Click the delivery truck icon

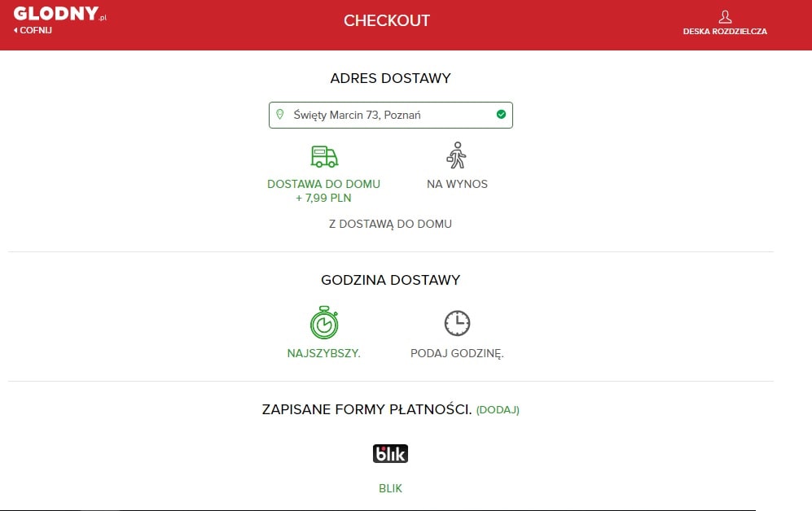(x=324, y=157)
